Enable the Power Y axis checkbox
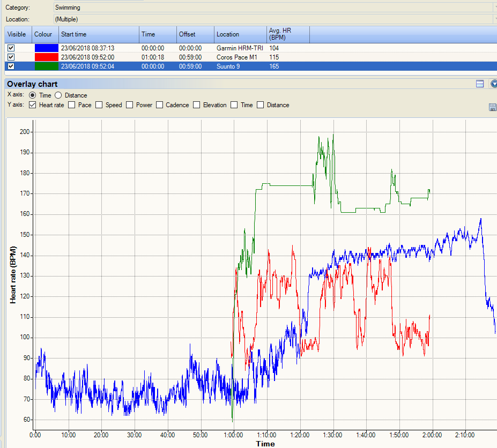This screenshot has width=497, height=448. click(x=130, y=105)
